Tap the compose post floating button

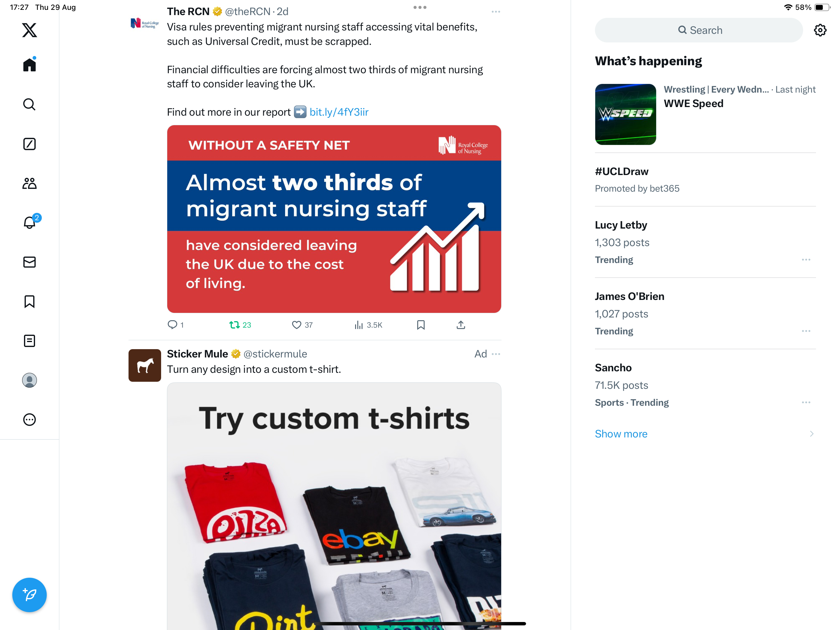click(x=29, y=595)
